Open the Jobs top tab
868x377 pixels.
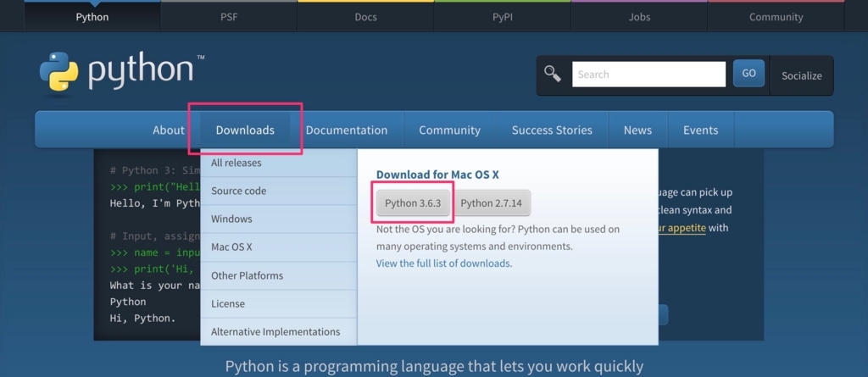pos(639,17)
